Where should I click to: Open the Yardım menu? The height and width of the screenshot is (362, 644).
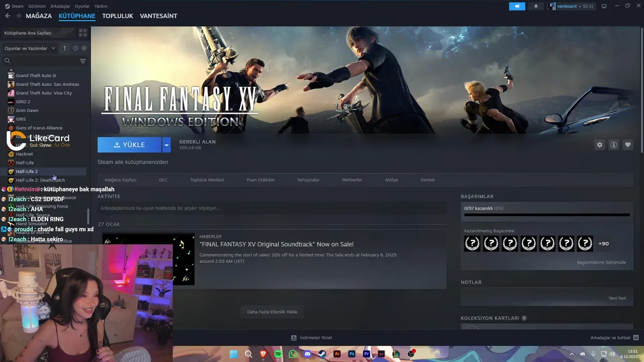(101, 6)
